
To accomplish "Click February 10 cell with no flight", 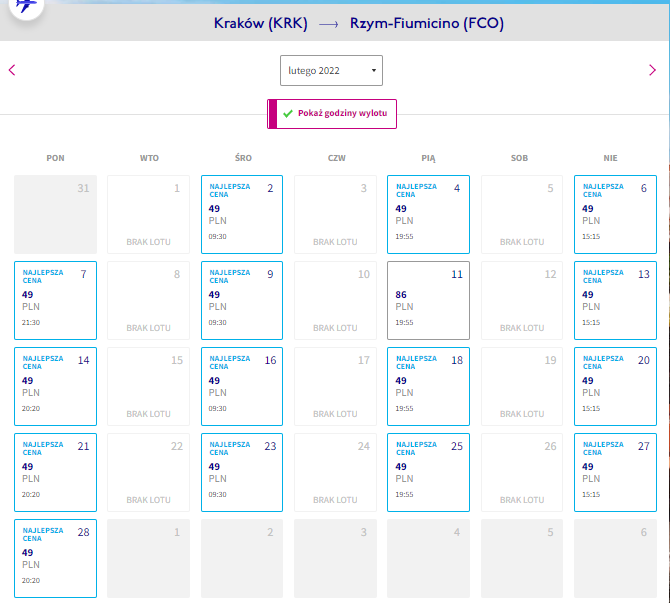I will click(x=335, y=300).
